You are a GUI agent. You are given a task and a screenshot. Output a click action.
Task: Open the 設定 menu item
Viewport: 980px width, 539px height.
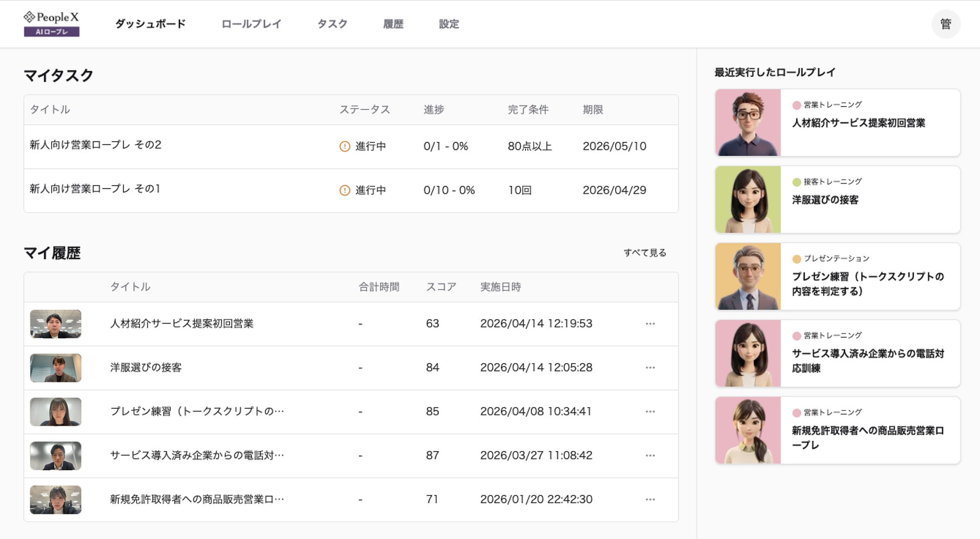(449, 24)
